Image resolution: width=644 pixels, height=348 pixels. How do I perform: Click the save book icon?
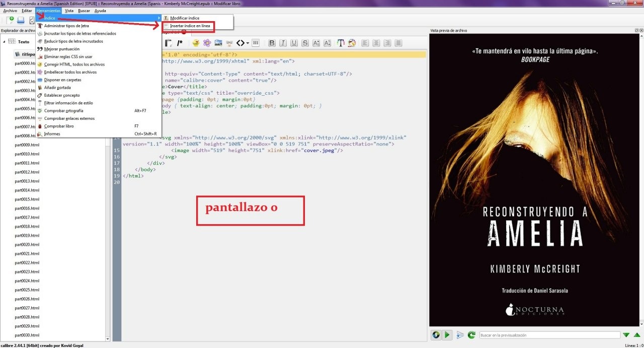pos(21,20)
